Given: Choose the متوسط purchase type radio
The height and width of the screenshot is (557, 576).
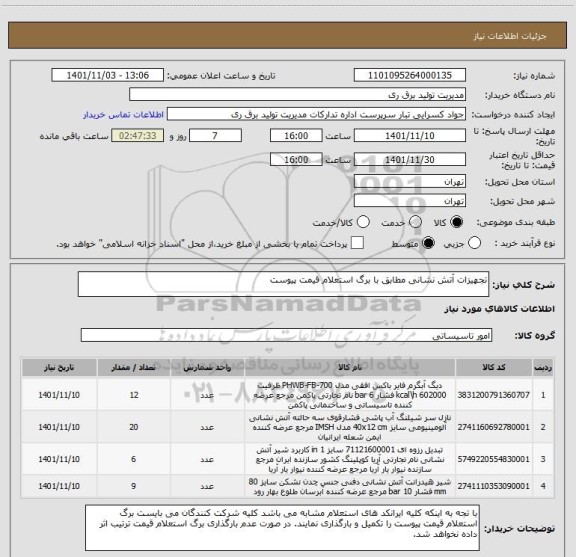Looking at the screenshot, I should 428,243.
